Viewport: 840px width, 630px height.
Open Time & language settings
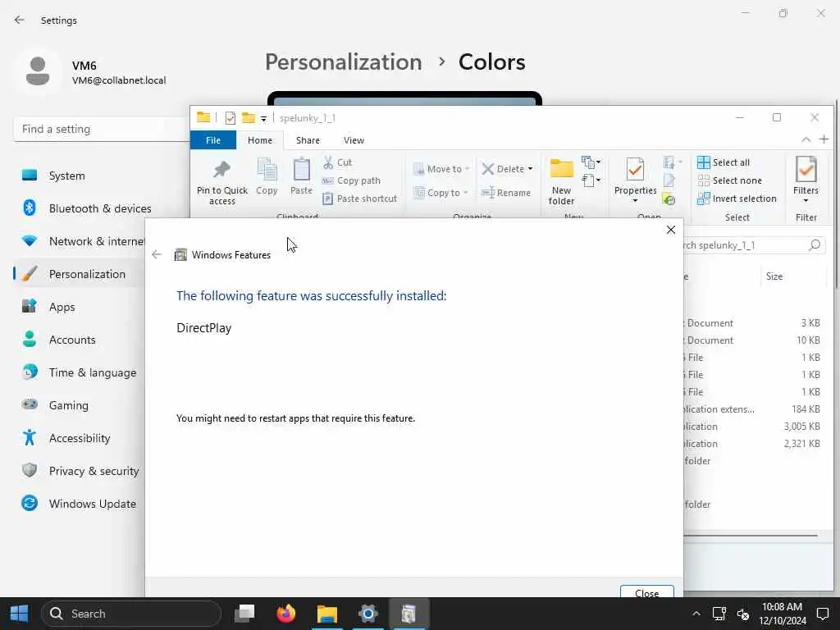[80, 372]
